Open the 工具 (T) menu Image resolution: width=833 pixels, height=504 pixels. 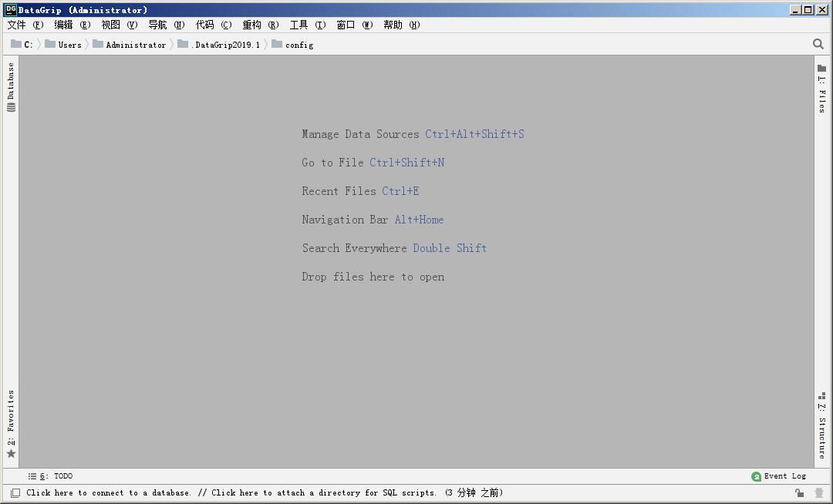(x=308, y=25)
